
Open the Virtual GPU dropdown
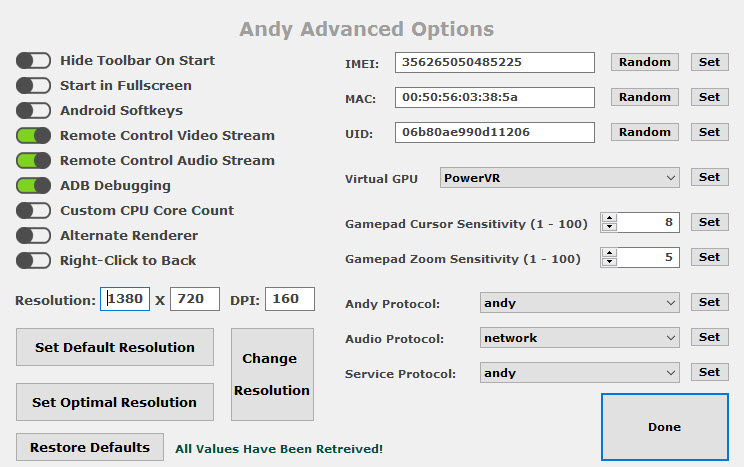pyautogui.click(x=560, y=178)
